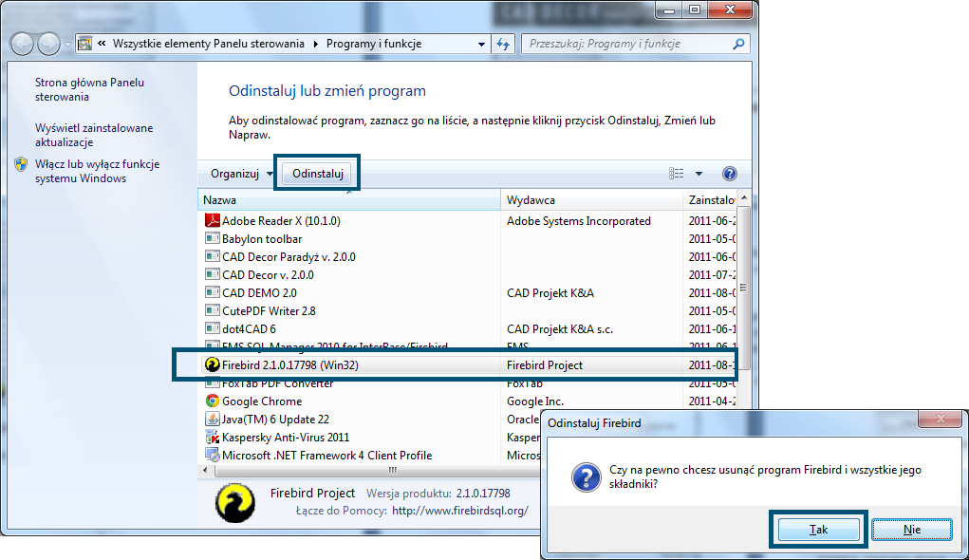Click the dot4CAD 6 program icon
The image size is (969, 560).
click(x=212, y=328)
